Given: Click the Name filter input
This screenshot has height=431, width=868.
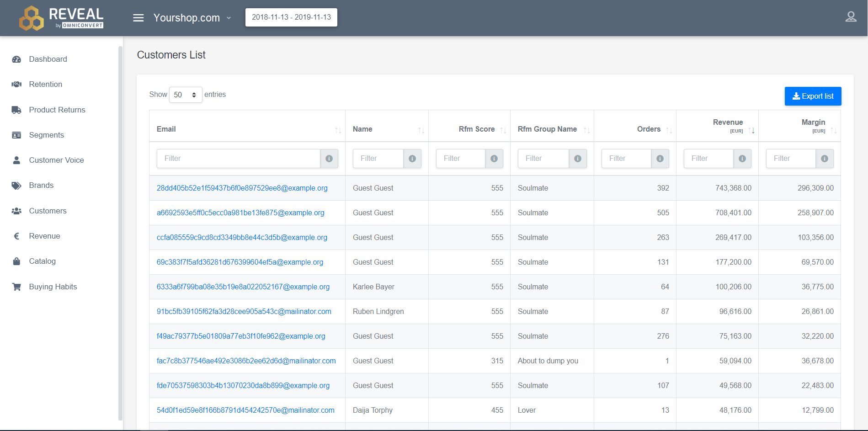Looking at the screenshot, I should [378, 159].
